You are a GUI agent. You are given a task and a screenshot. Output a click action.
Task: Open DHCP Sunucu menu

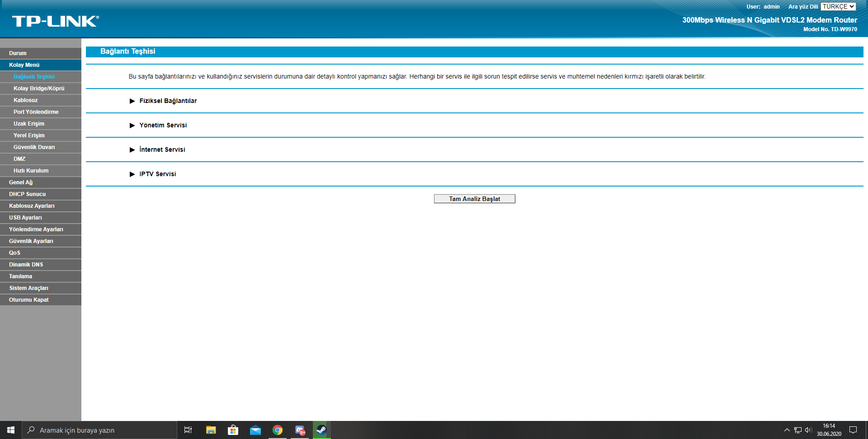(41, 194)
